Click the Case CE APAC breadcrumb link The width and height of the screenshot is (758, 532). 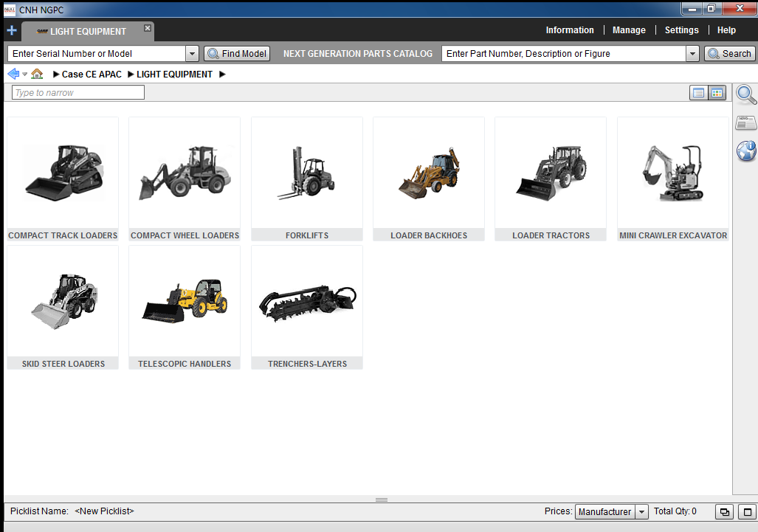[92, 75]
